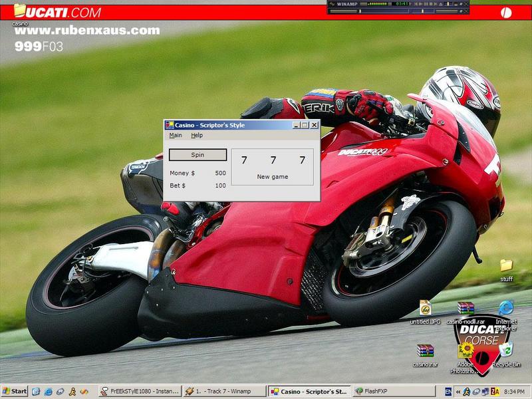Image resolution: width=532 pixels, height=399 pixels.
Task: Click the 'Money $' label
Action: tap(182, 173)
